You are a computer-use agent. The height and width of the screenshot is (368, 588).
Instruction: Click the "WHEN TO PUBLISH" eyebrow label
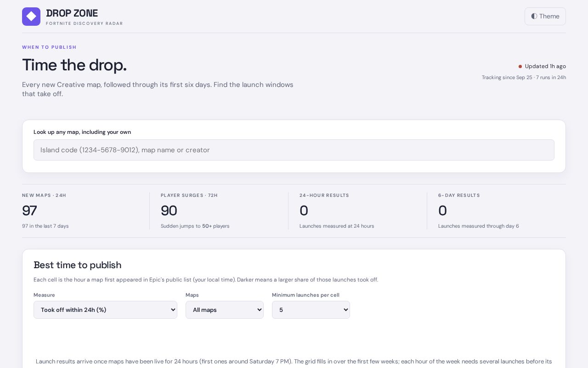click(49, 47)
